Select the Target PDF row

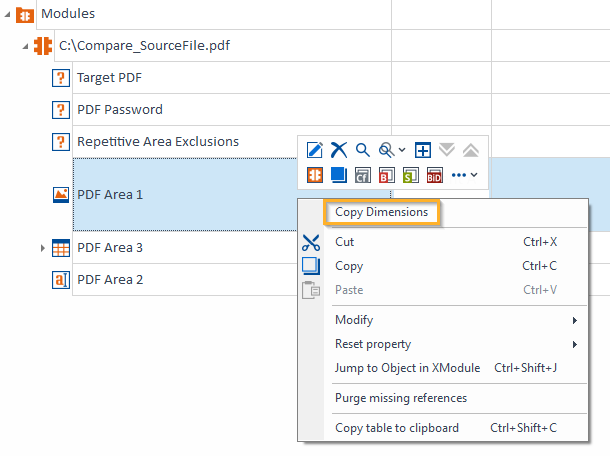pos(110,77)
